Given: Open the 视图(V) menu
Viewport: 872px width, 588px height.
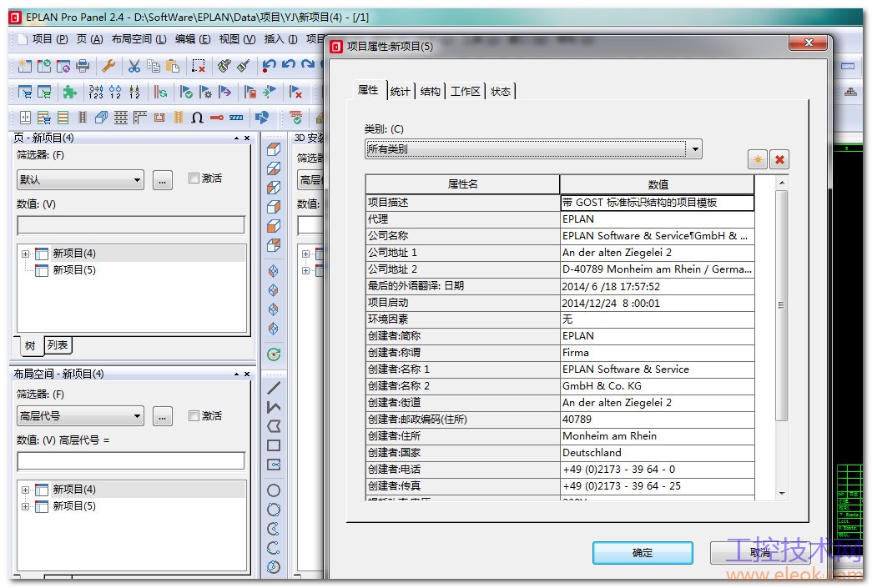Looking at the screenshot, I should point(237,39).
